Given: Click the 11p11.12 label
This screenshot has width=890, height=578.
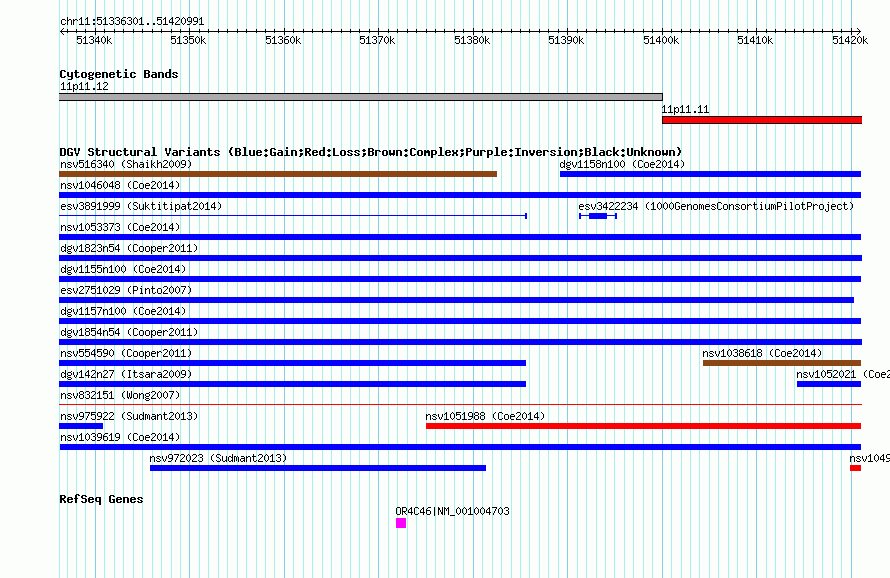Looking at the screenshot, I should pyautogui.click(x=84, y=86).
